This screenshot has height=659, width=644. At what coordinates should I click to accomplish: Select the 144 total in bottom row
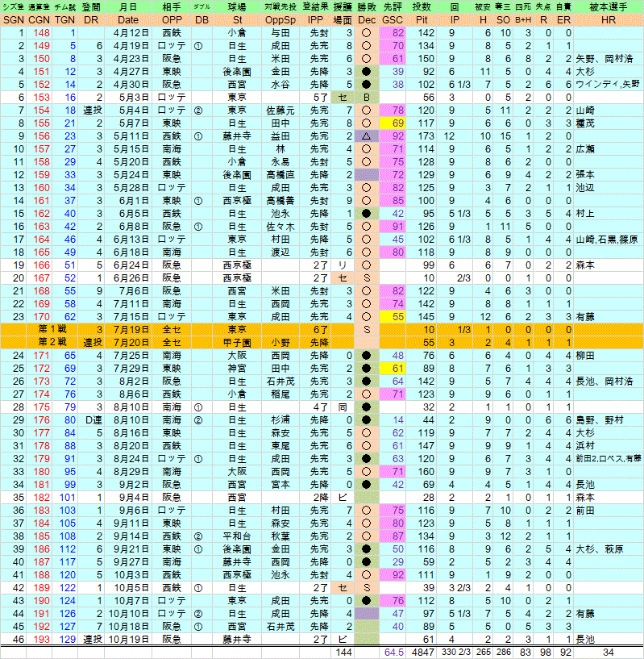click(x=343, y=653)
